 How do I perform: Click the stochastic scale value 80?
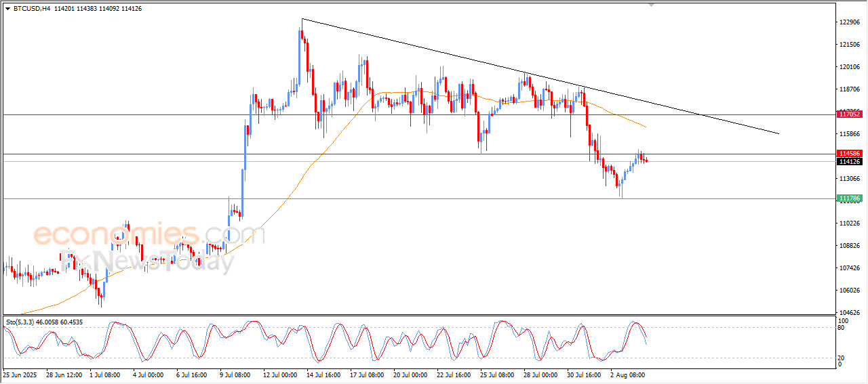click(x=842, y=328)
